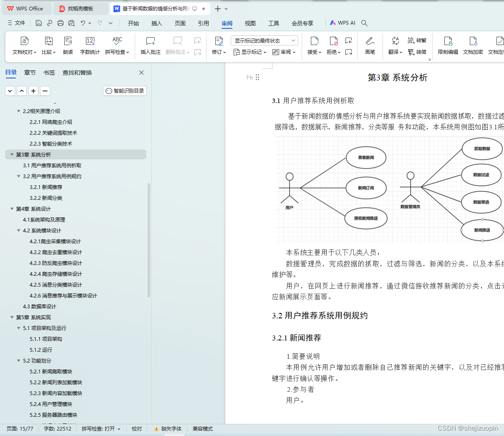Open 文档加密 document encryption
The height and width of the screenshot is (436, 504).
(x=473, y=46)
